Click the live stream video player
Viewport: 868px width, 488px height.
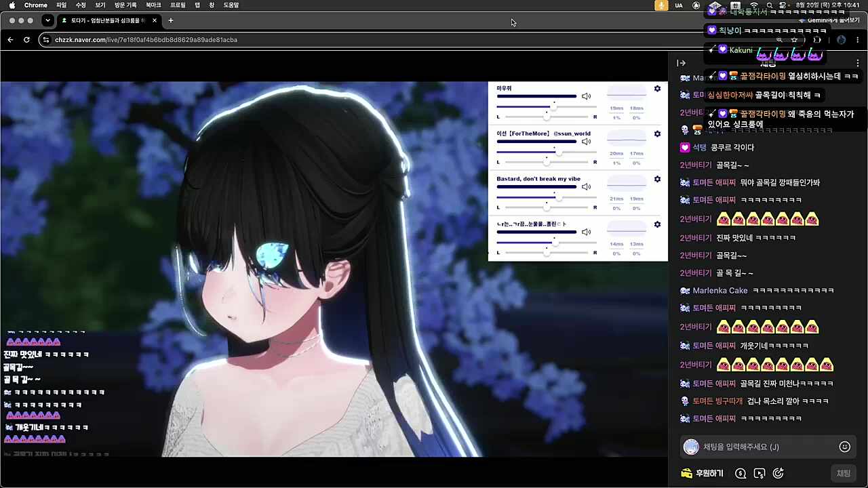pos(334,269)
